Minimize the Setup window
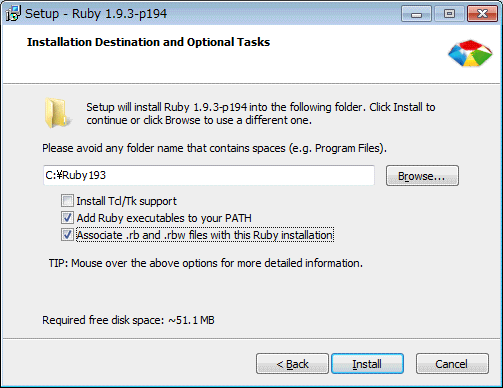The width and height of the screenshot is (503, 388). pos(416,14)
